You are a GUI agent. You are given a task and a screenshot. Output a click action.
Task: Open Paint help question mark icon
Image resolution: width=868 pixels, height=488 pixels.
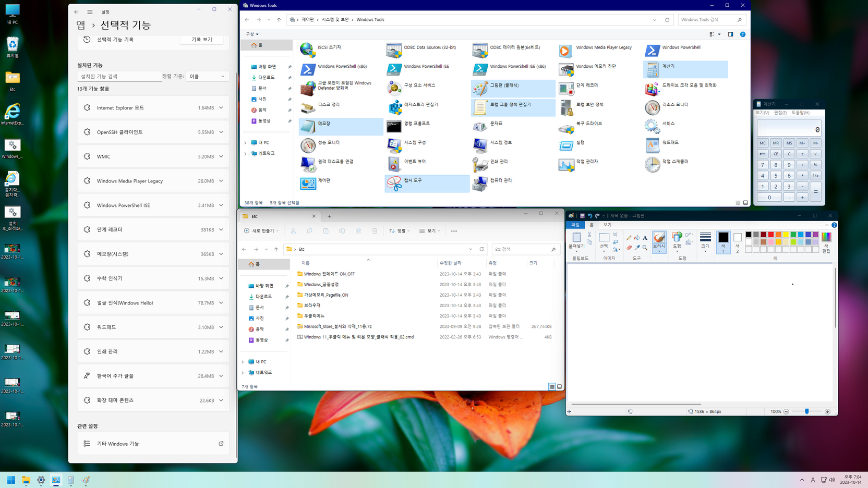(834, 225)
